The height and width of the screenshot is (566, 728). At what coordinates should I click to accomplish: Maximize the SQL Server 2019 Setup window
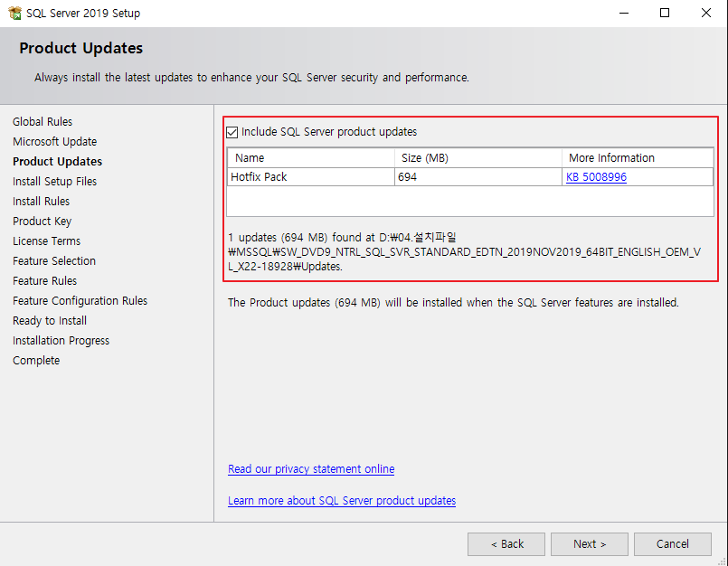(665, 13)
